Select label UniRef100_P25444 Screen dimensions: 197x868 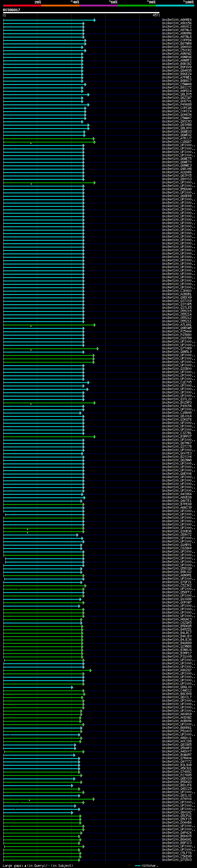click(176, 331)
